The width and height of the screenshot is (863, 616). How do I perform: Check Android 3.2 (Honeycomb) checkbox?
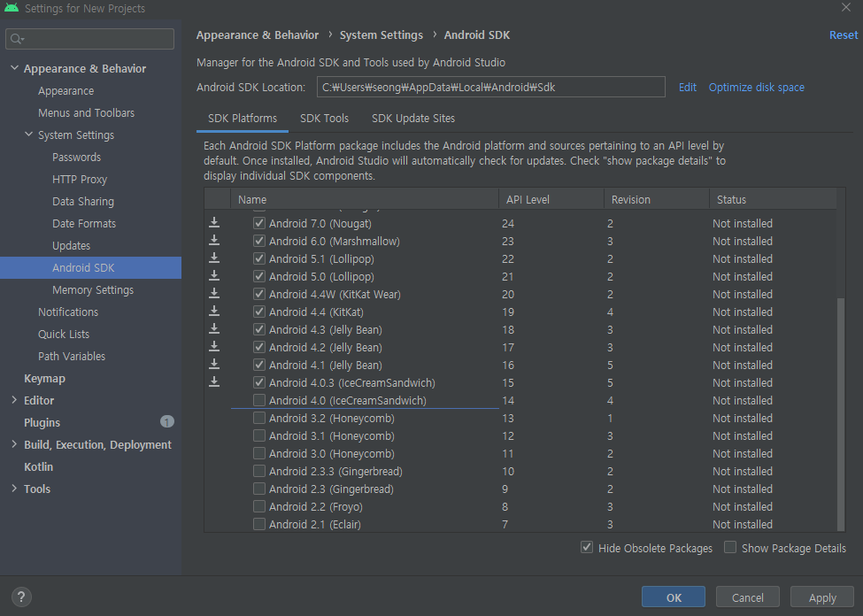(x=259, y=417)
